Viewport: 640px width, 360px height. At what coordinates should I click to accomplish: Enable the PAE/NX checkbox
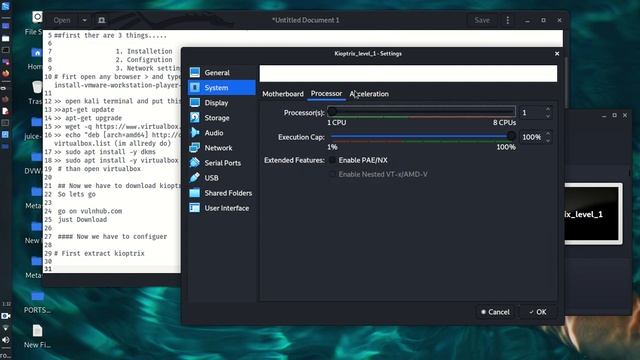[333, 160]
